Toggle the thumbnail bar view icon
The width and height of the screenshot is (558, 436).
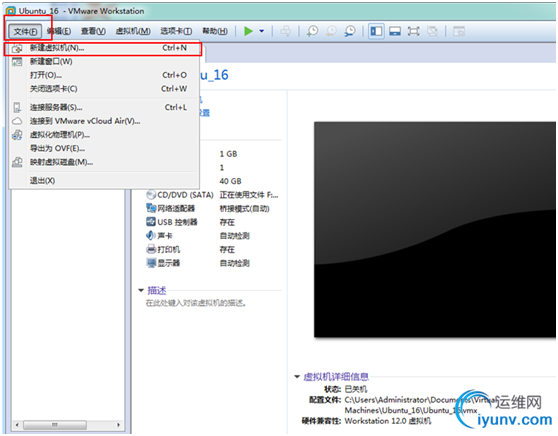tap(395, 31)
